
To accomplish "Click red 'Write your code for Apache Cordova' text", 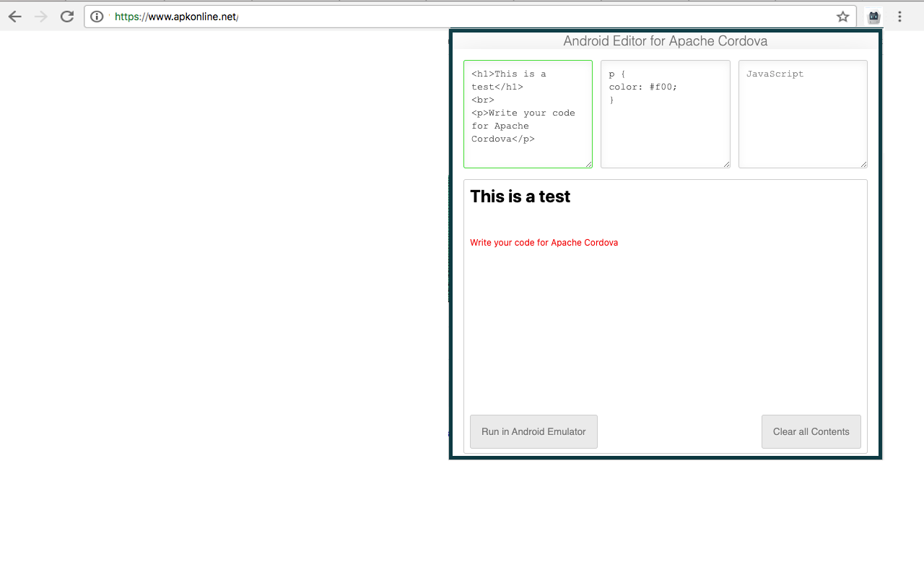I will [x=544, y=243].
